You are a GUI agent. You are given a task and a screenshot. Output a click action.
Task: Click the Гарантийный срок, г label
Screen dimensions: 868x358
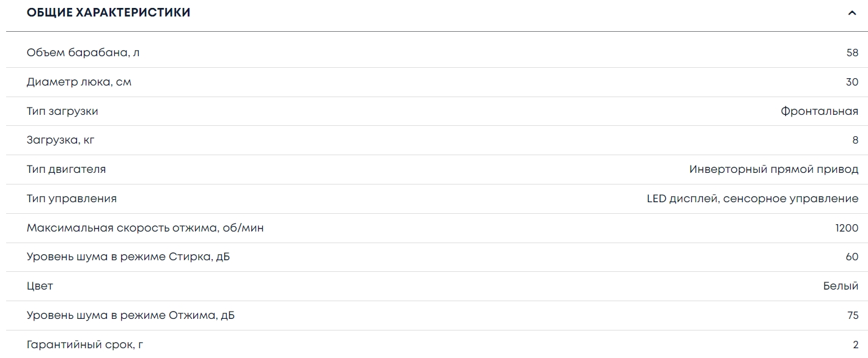(85, 345)
